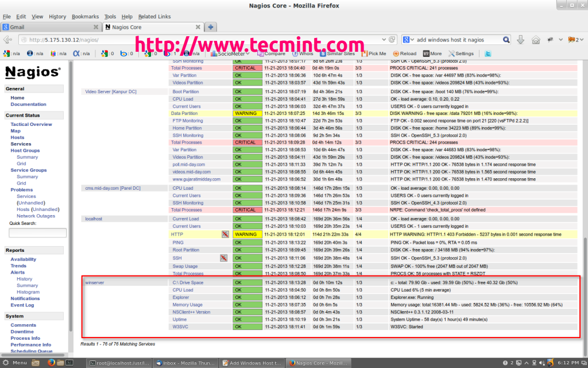Image resolution: width=588 pixels, height=368 pixels.
Task: Click the network icon in system tray
Action: [x=535, y=363]
